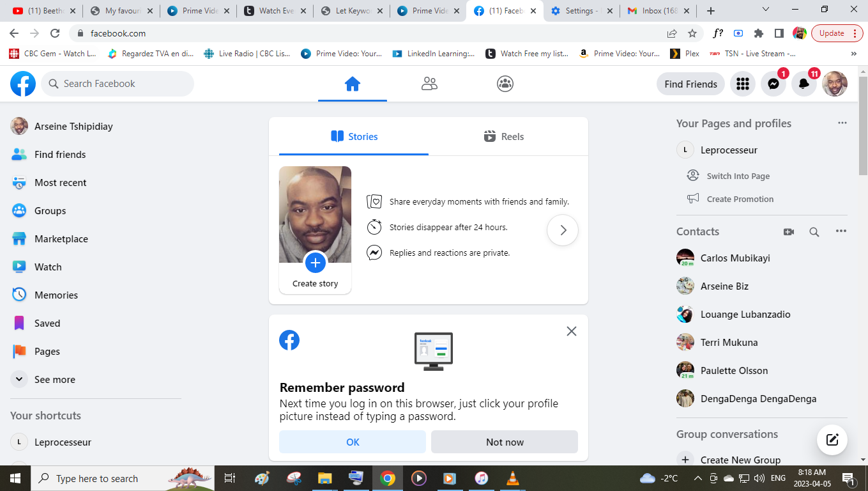
Task: Open Marketplace from the left sidebar
Action: tap(61, 238)
